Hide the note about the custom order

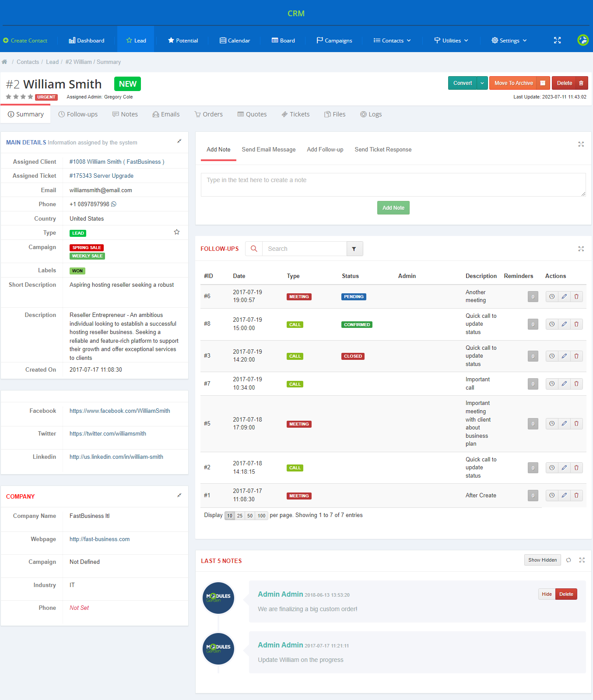coord(547,594)
